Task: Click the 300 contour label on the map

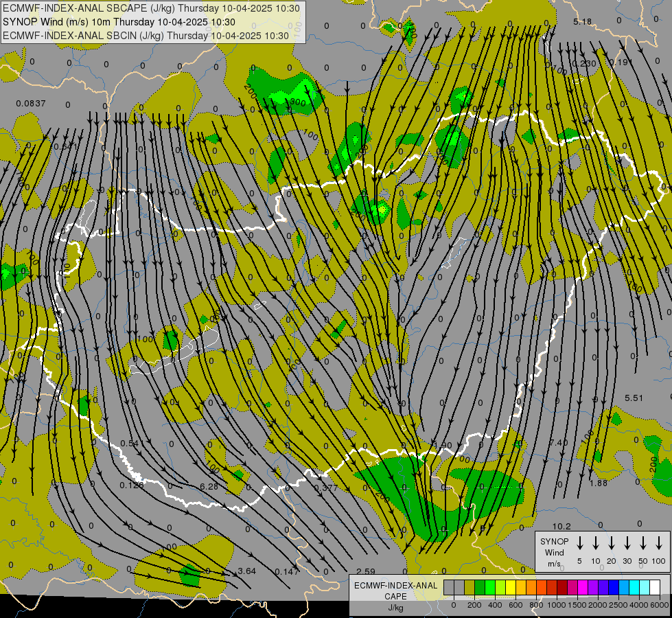Action: click(x=298, y=102)
